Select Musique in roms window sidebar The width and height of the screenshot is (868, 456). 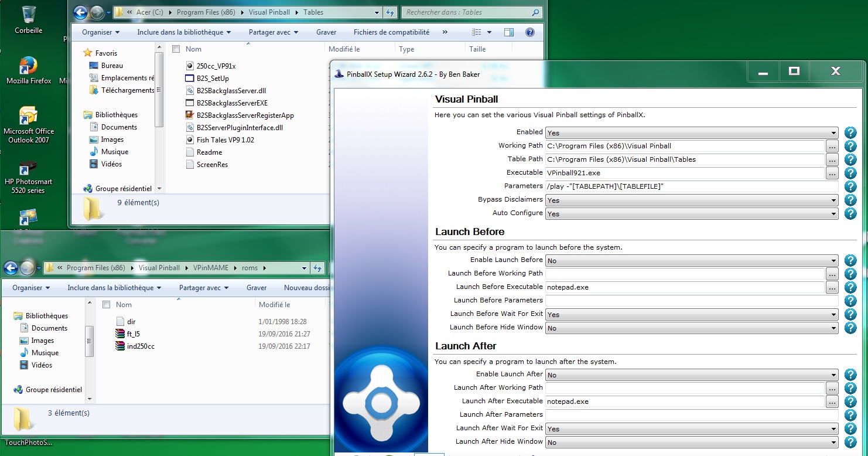pos(39,353)
